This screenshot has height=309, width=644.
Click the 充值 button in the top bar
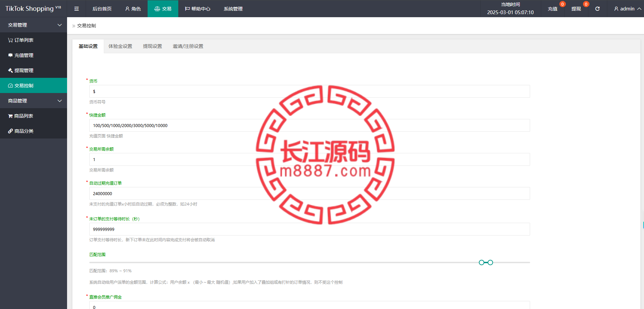coord(553,9)
